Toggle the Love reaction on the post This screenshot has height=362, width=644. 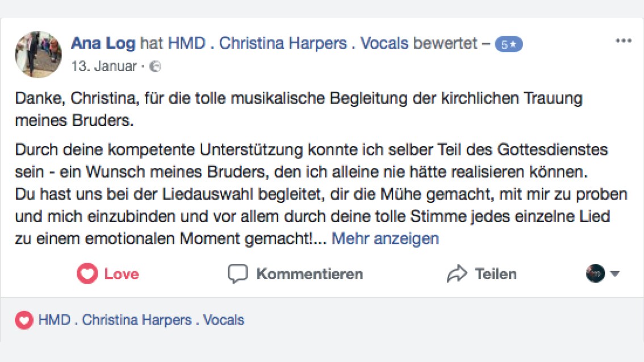108,273
